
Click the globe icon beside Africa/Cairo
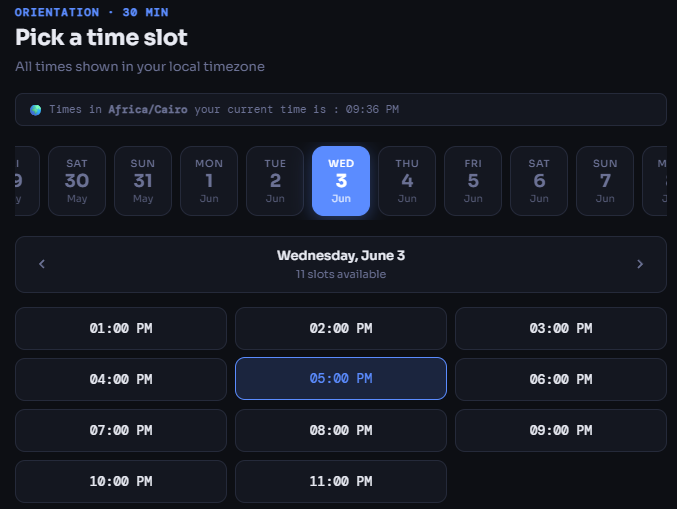(35, 110)
